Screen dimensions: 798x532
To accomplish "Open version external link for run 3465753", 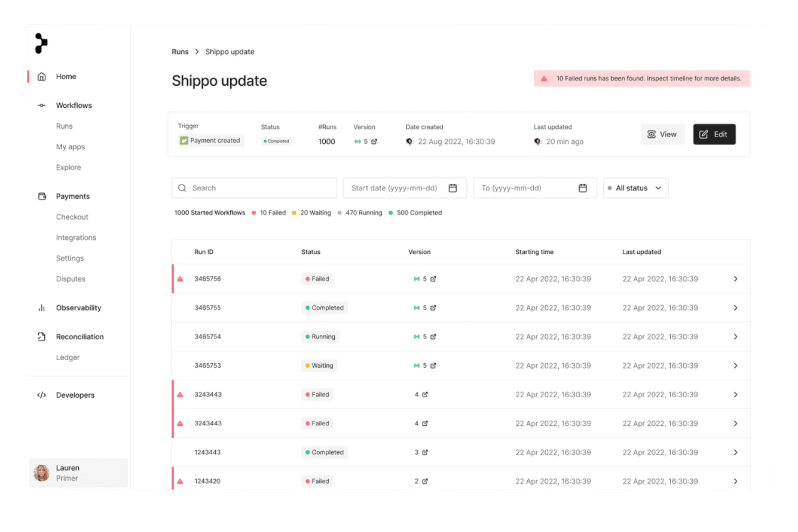I will point(434,365).
